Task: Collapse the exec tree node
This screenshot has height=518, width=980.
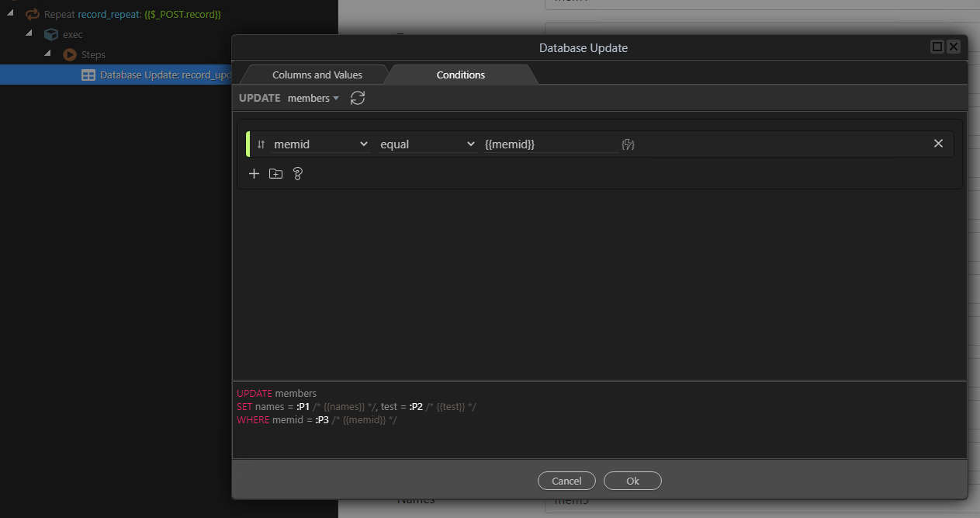Action: pos(29,34)
